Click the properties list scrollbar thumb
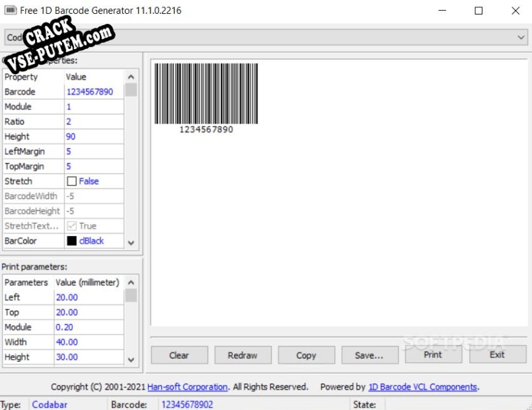The width and height of the screenshot is (532, 410). click(131, 91)
